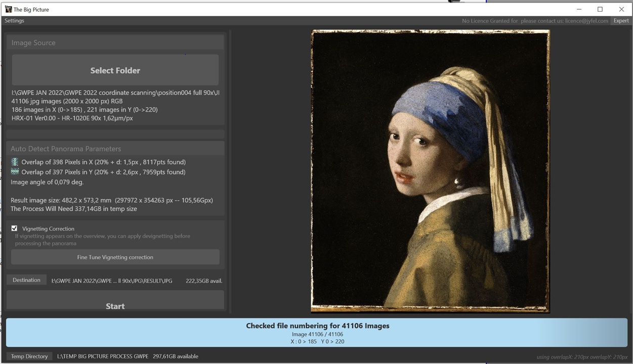Click the blue progress bar status area
The image size is (633, 364).
pyautogui.click(x=317, y=333)
